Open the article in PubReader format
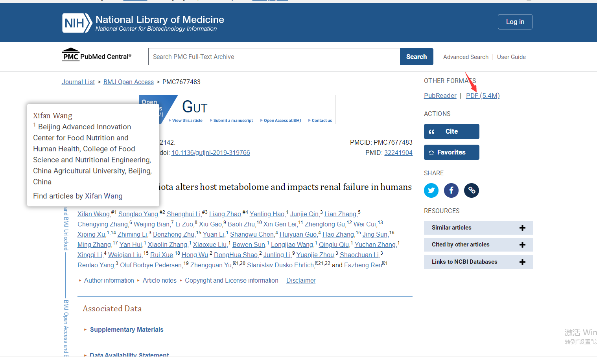The height and width of the screenshot is (364, 597). (x=440, y=95)
